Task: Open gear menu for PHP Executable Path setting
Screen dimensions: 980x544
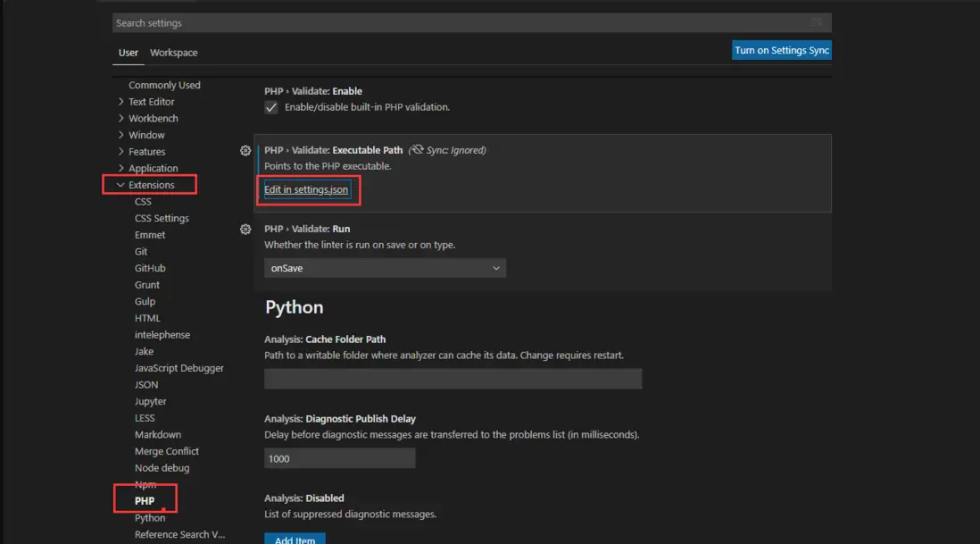Action: [245, 151]
